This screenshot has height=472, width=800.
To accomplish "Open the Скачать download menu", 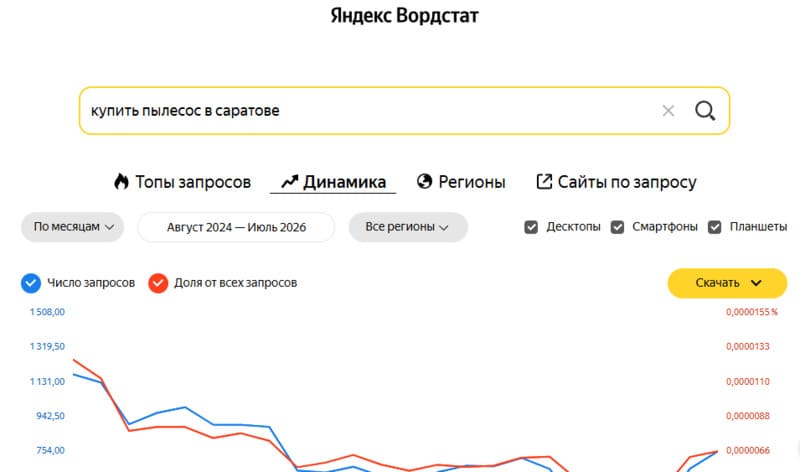I will [727, 283].
